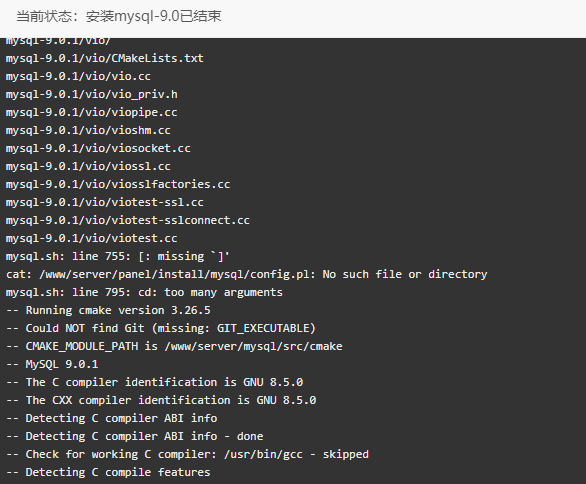
Task: Click the CMAKE_MODULE_PATH log line
Action: pos(174,346)
